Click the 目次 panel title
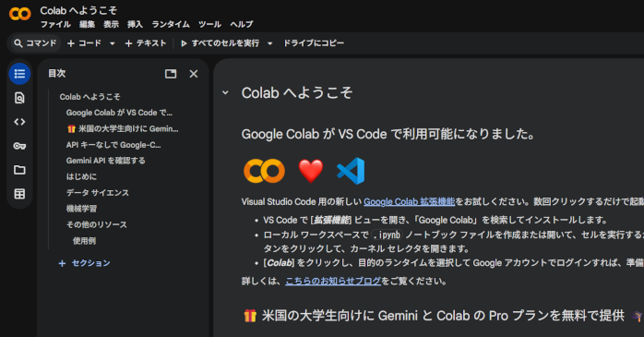This screenshot has width=644, height=337. (x=56, y=74)
